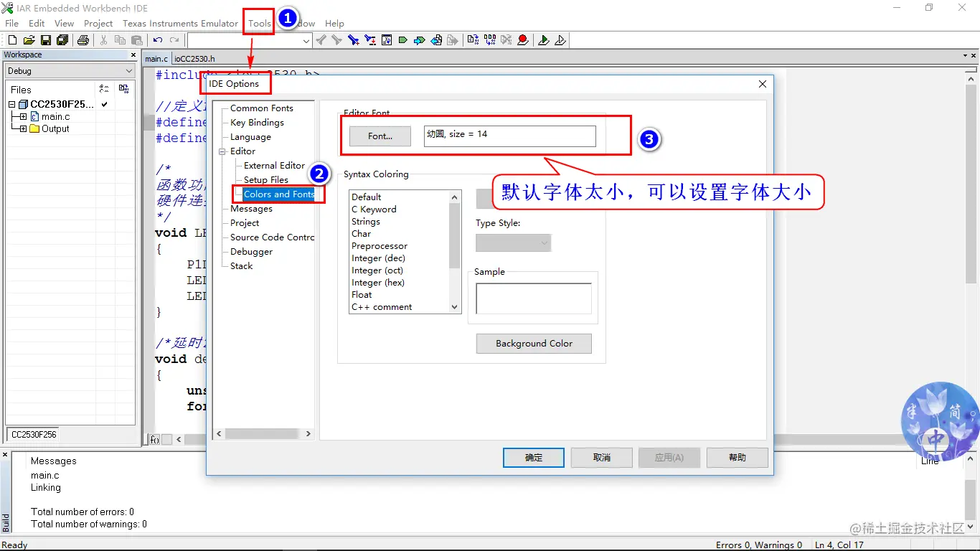Screen dimensions: 980x551
Task: Click the Find Next toolbar icon
Action: tap(336, 40)
